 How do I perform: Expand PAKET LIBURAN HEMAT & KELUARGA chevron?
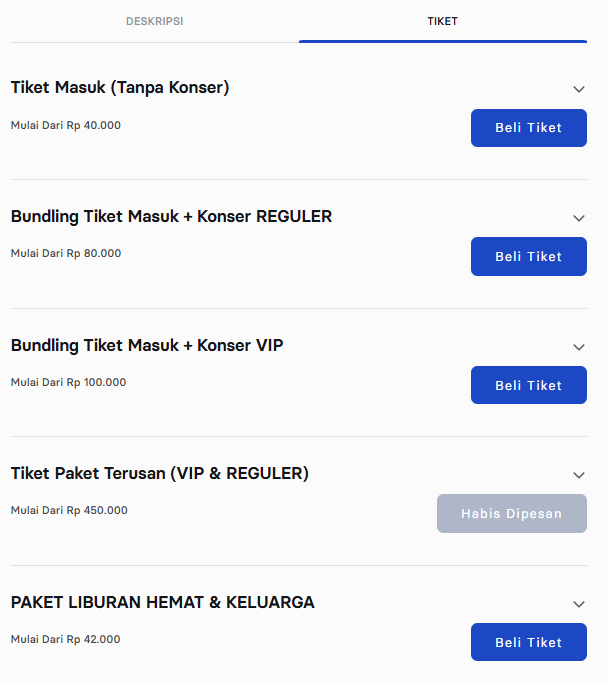(578, 604)
